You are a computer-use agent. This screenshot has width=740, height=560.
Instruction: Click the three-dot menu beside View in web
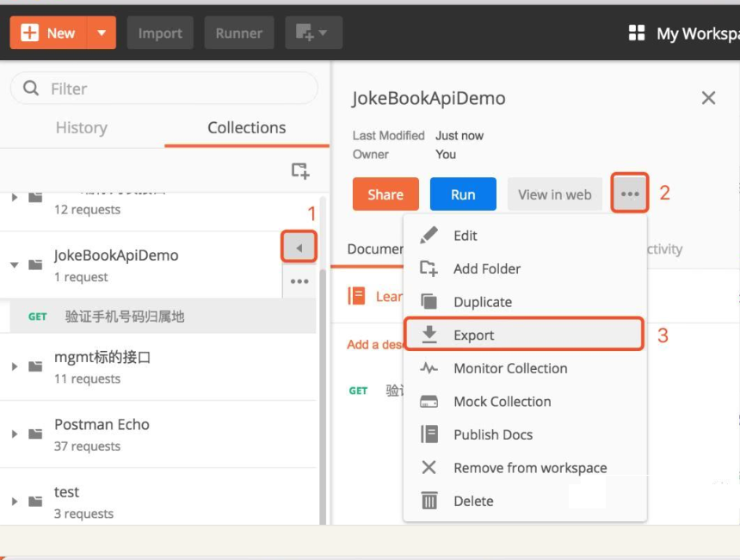630,194
